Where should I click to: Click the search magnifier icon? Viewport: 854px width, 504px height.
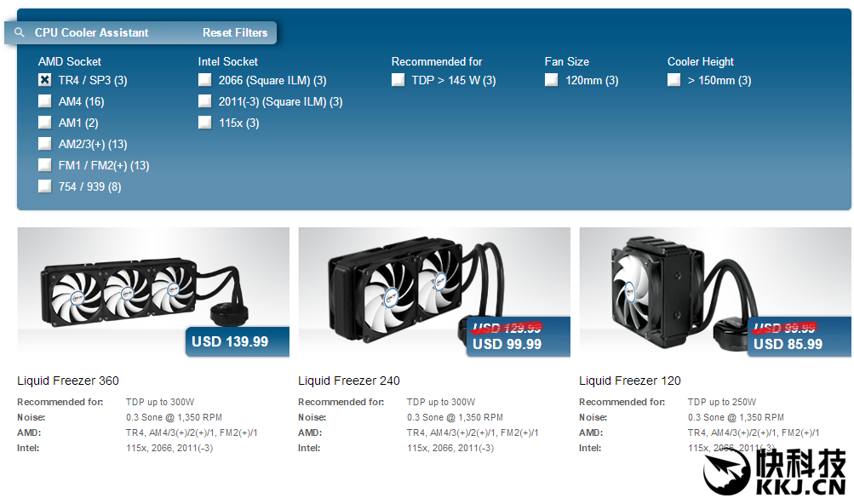tap(19, 32)
